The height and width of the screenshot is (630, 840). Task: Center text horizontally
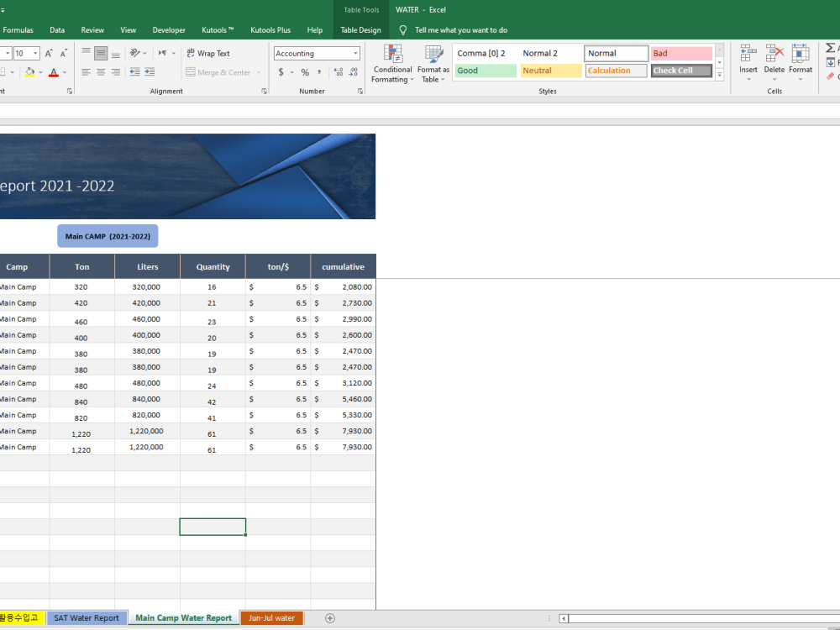[101, 71]
